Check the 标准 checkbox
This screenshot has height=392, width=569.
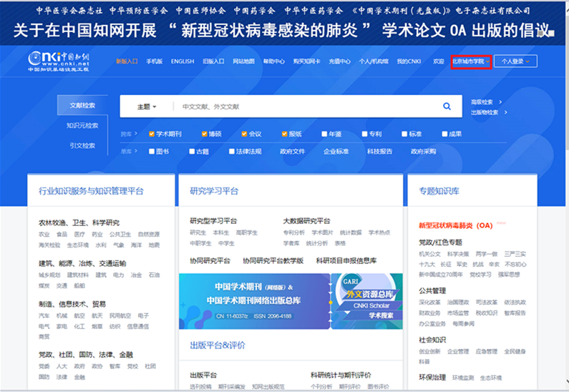[x=404, y=134]
